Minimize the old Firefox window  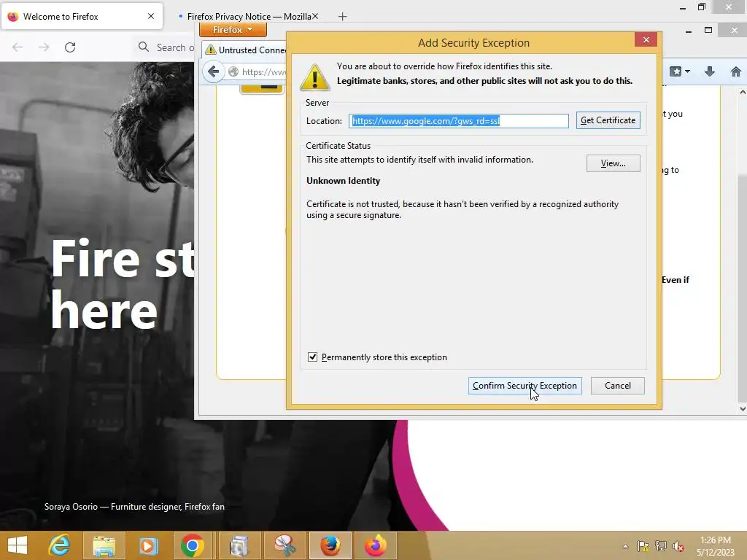(689, 31)
